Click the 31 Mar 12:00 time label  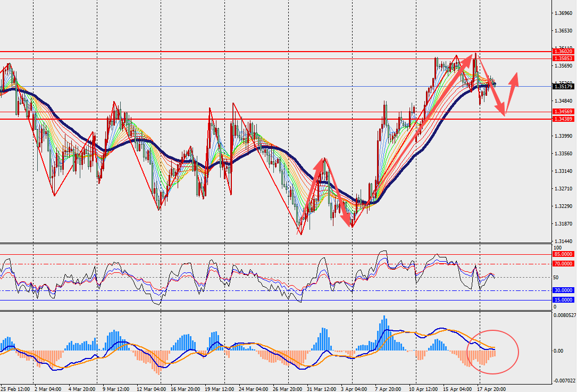coord(321,388)
